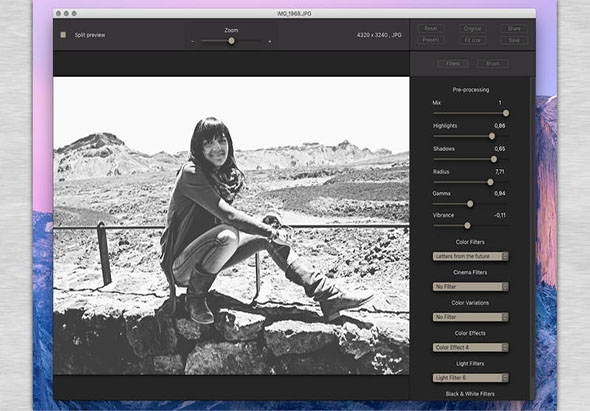Click the Reset button
The height and width of the screenshot is (411, 590).
(431, 29)
